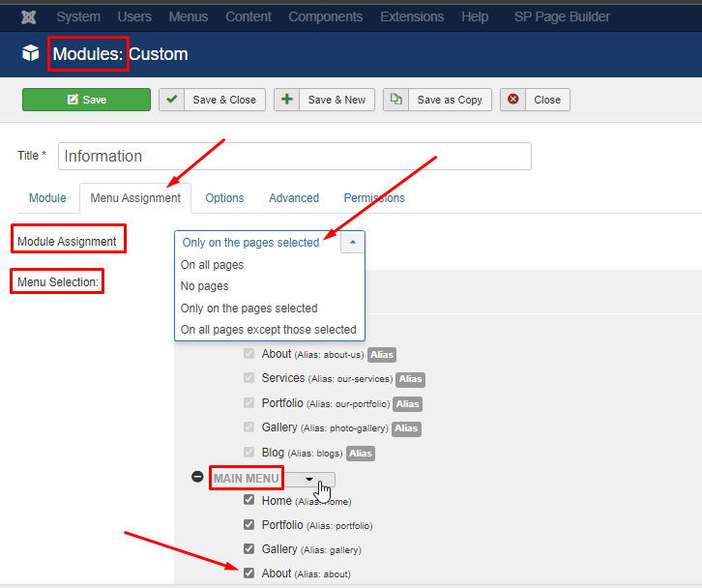Open the Extensions menu
This screenshot has height=588, width=702.
pos(414,16)
